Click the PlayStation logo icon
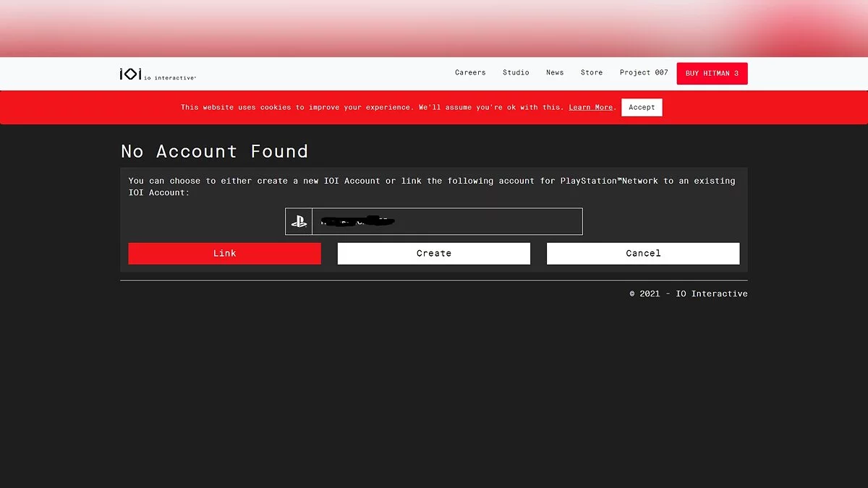This screenshot has width=868, height=488. pos(299,222)
